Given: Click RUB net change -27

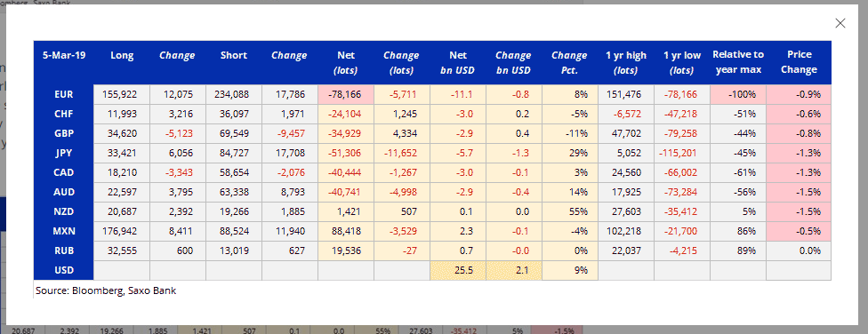Looking at the screenshot, I should point(402,250).
